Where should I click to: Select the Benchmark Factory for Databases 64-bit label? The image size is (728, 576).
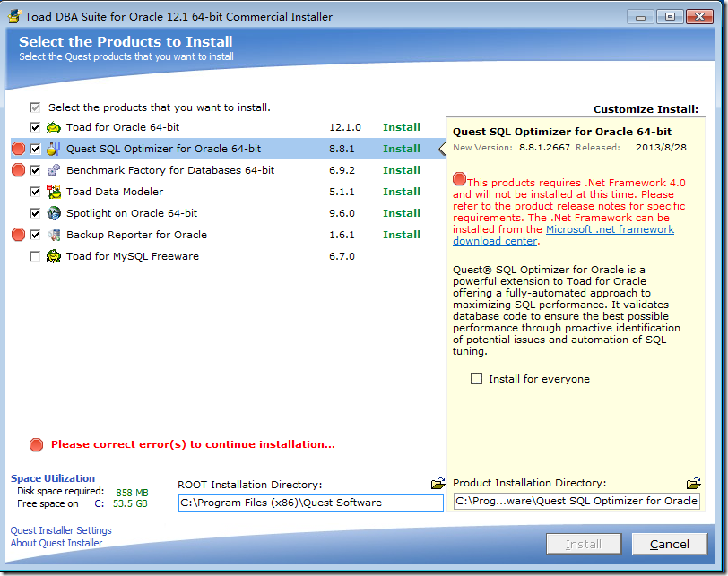point(170,170)
